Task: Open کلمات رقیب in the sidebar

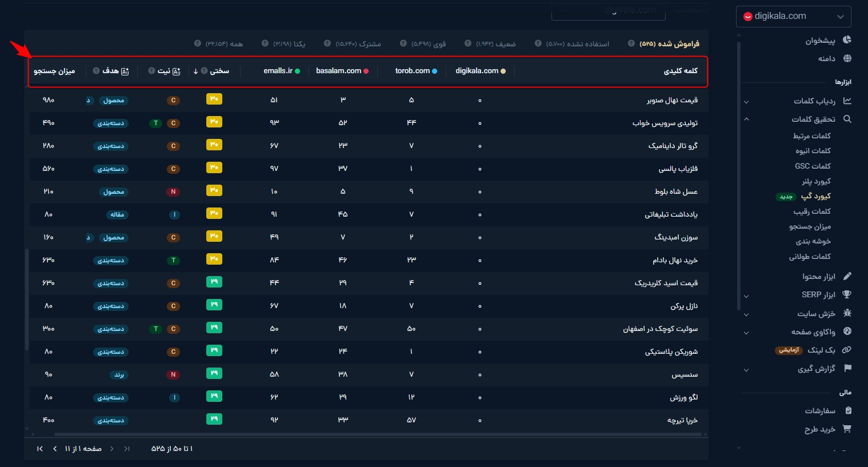Action: pyautogui.click(x=812, y=211)
